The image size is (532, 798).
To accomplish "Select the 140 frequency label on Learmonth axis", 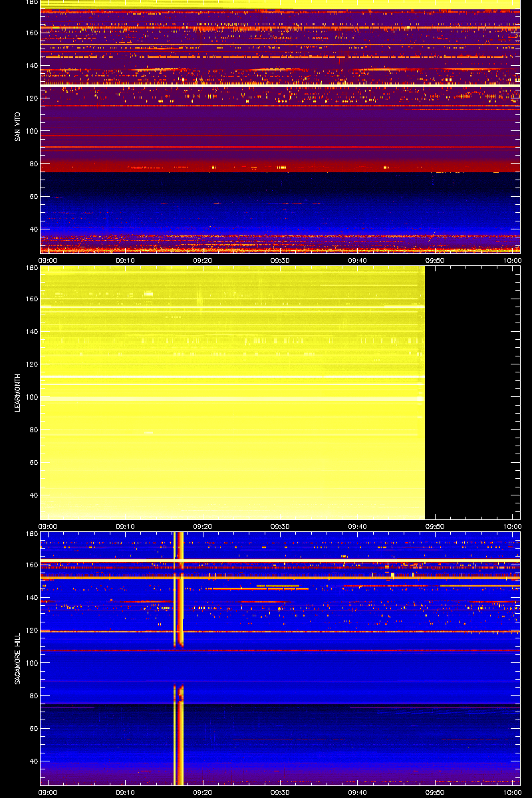I will click(x=31, y=331).
